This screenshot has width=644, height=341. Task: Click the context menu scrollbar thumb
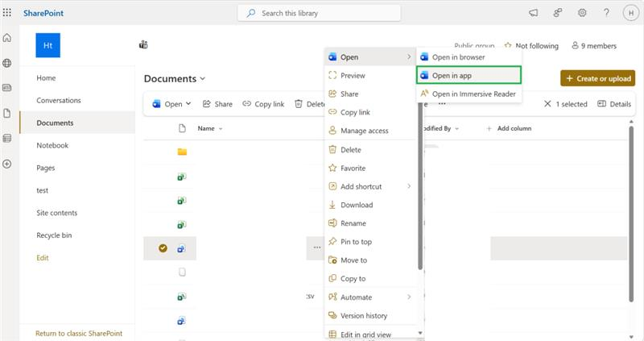coord(419,186)
